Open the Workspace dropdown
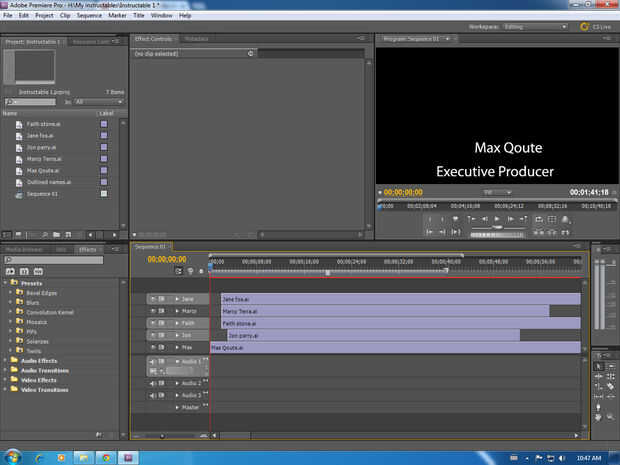Screen dimensions: 620x465 tap(535, 27)
